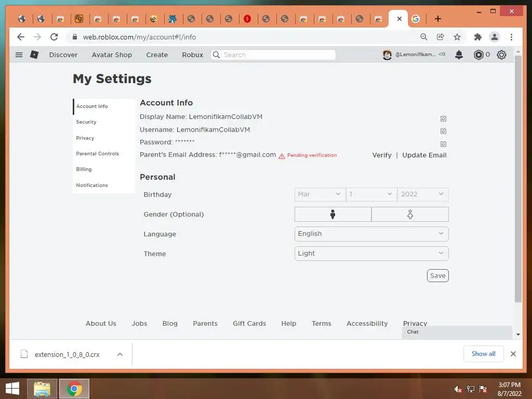Open Birthday year dropdown
532x399 pixels.
[423, 194]
